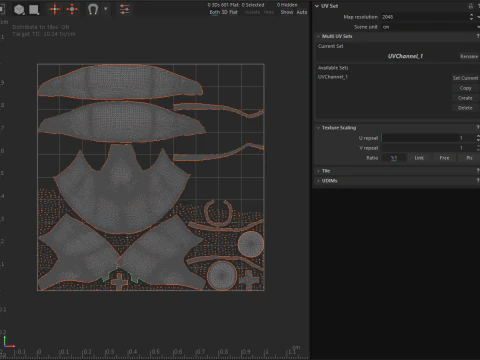Click the Isolate button
This screenshot has height=360, width=480.
[x=252, y=12]
